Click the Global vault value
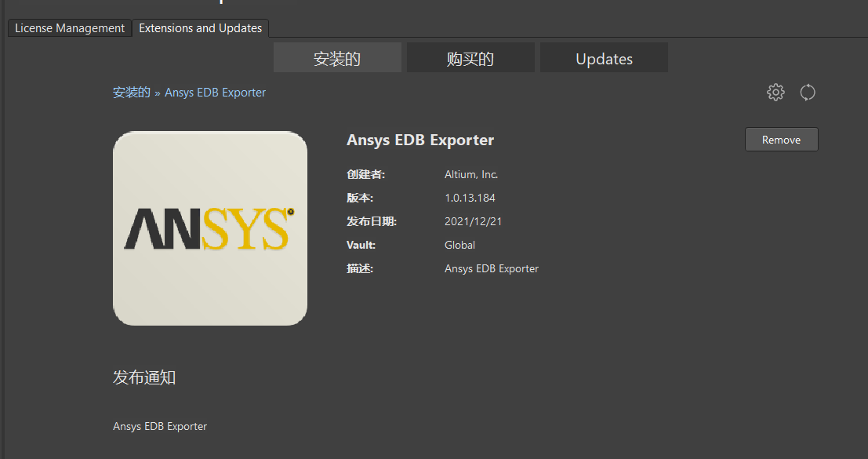The image size is (868, 459). click(x=459, y=245)
